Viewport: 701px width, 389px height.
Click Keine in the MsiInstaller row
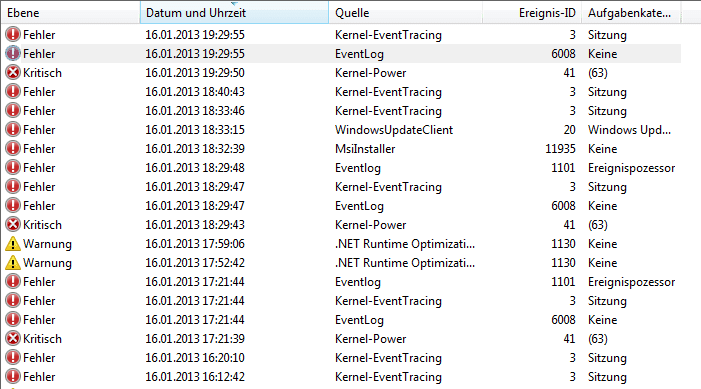tap(602, 148)
